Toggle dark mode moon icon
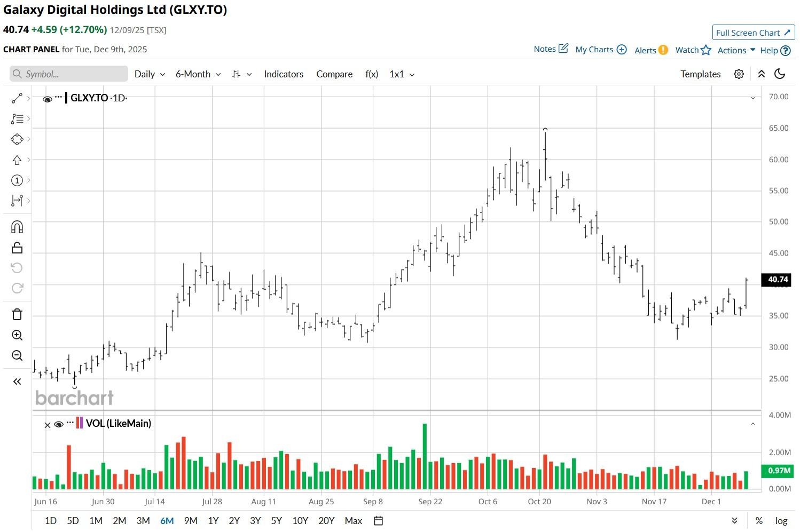800x532 pixels. pos(780,74)
